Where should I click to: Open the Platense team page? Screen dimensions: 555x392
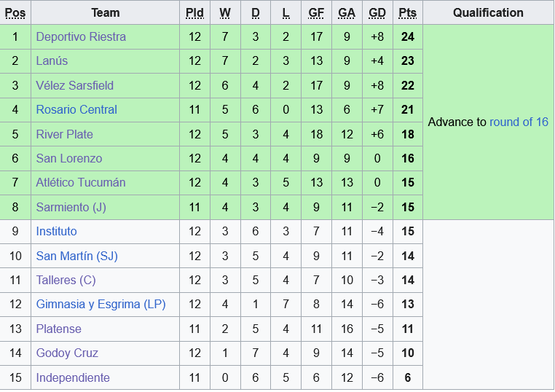coord(58,329)
